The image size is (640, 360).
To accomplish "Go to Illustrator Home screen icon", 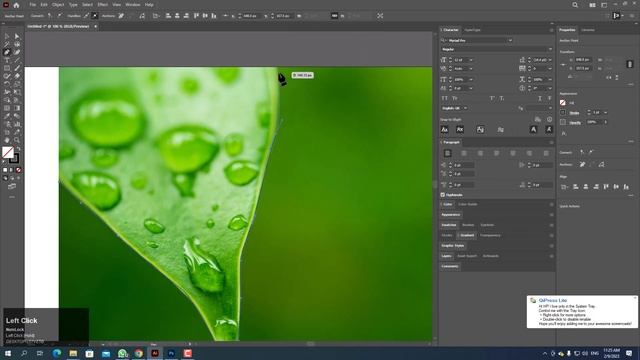I will [x=16, y=5].
